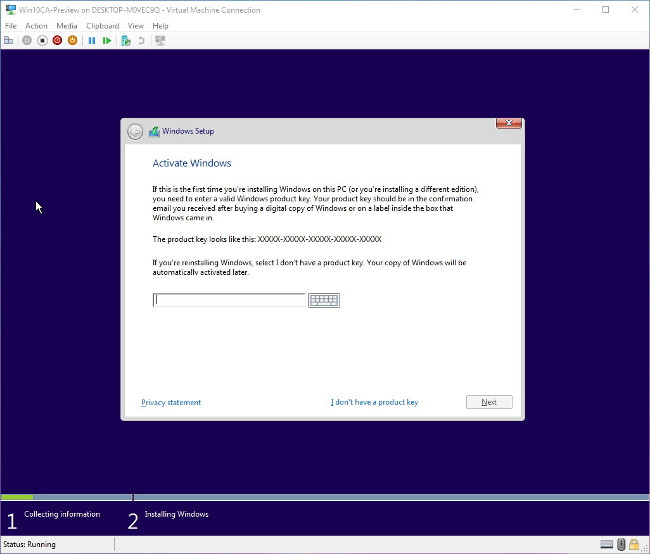Maximize the Virtual Machine Connection window
Image resolution: width=650 pixels, height=554 pixels.
[x=606, y=10]
